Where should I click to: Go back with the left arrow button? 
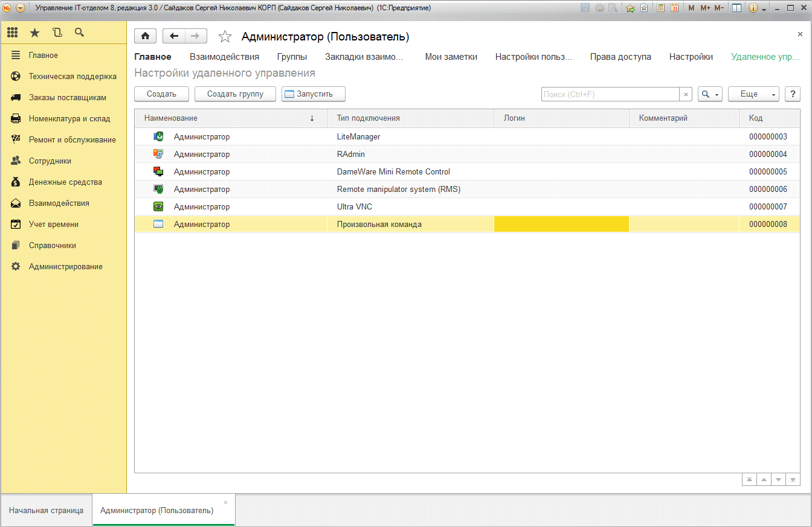pos(174,36)
